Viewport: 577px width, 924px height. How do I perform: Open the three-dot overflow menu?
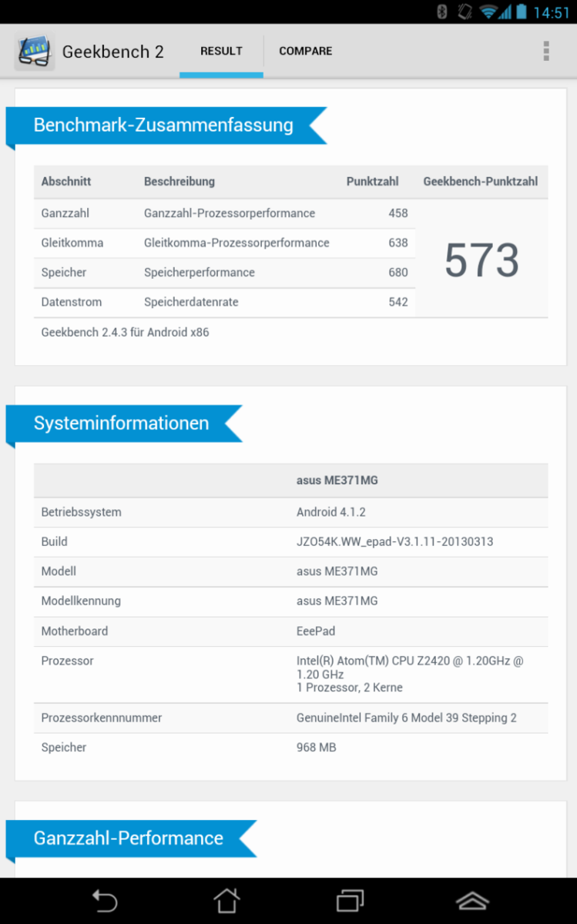[x=545, y=52]
